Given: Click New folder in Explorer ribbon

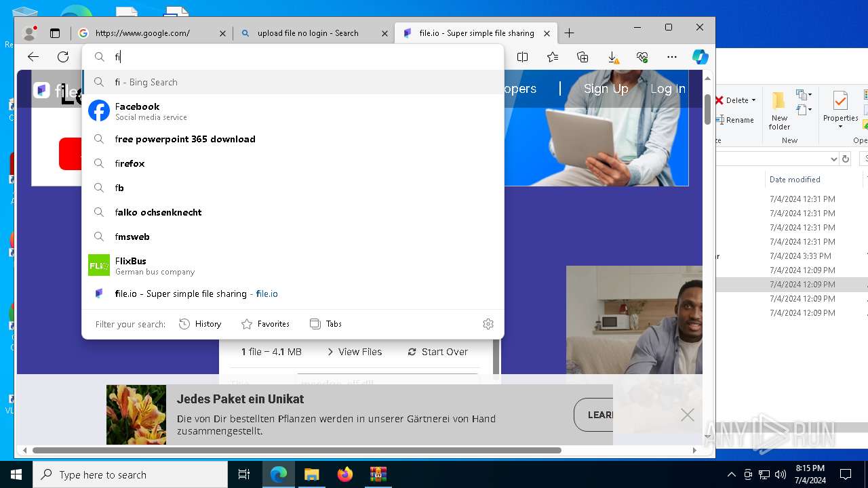Looking at the screenshot, I should click(779, 110).
